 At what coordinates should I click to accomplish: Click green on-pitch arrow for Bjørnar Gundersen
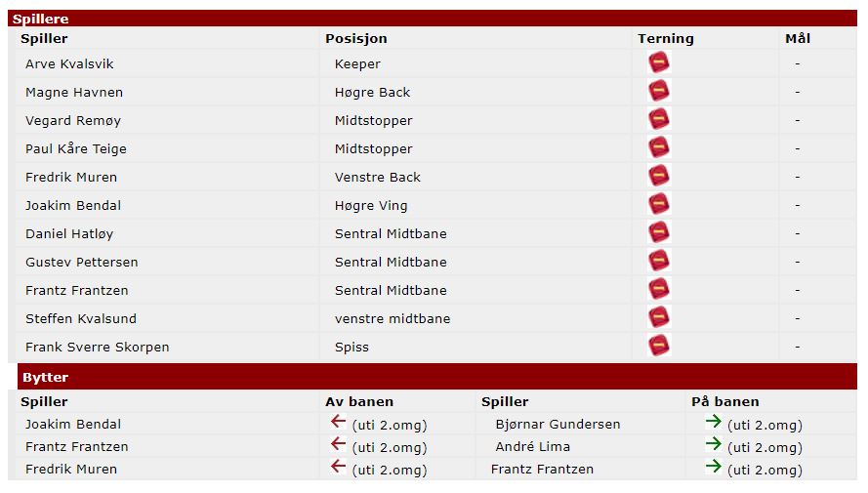pos(713,422)
